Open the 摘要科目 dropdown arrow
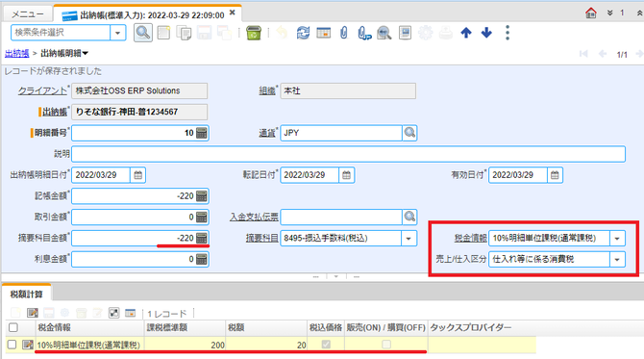 pyautogui.click(x=409, y=238)
